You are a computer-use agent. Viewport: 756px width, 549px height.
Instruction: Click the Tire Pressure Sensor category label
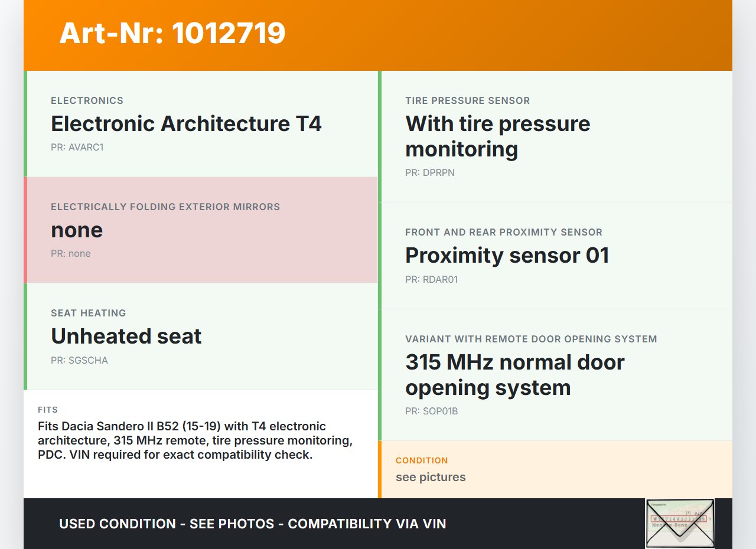468,101
